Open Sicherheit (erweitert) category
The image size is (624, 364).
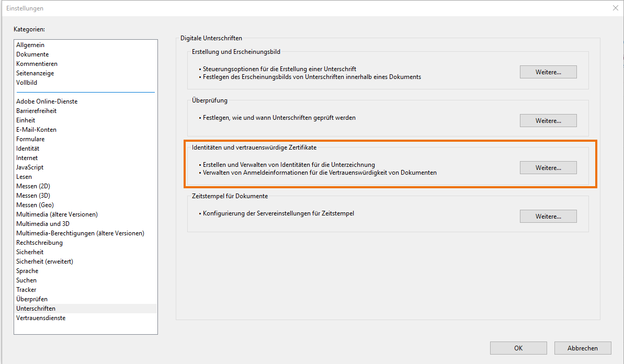(44, 261)
